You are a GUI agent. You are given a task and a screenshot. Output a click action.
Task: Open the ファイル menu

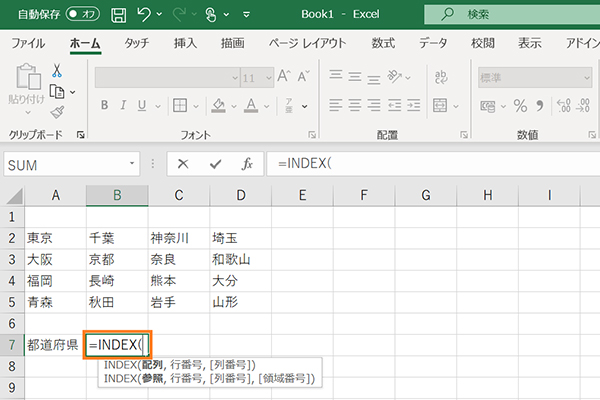coord(27,43)
